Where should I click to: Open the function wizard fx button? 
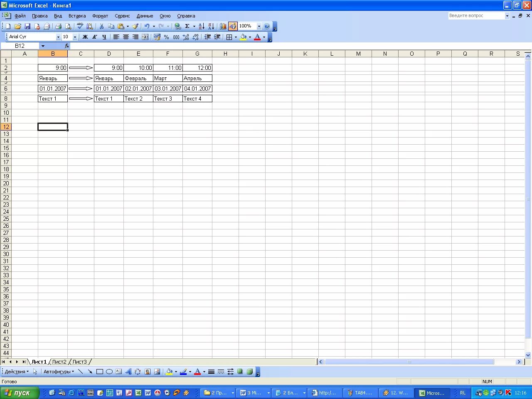point(67,46)
